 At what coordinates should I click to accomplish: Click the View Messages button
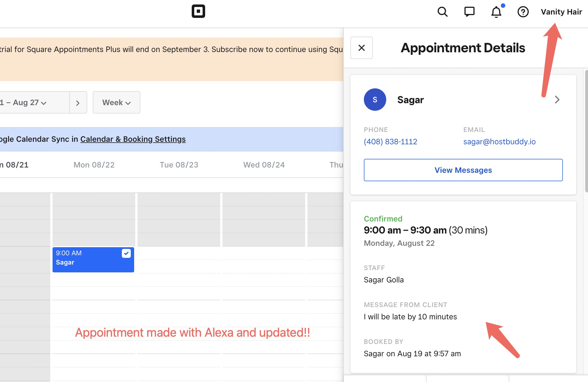[x=463, y=170]
